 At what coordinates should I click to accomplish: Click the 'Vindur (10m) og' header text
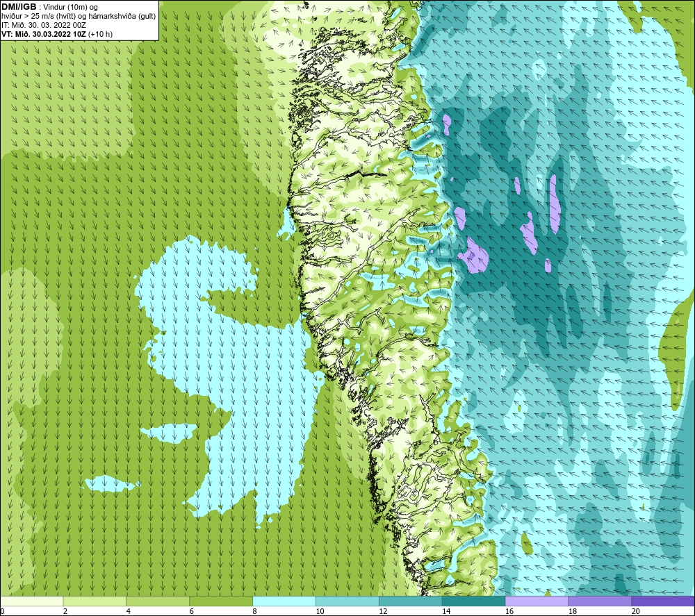(70, 8)
